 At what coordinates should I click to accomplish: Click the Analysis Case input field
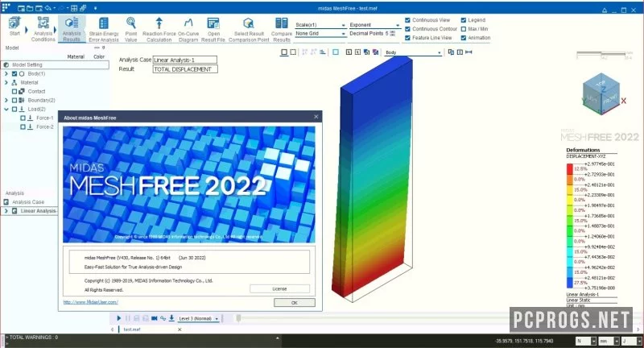click(185, 60)
